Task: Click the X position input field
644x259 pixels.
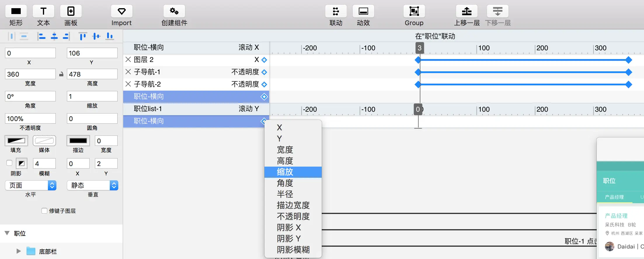Action: tap(30, 53)
